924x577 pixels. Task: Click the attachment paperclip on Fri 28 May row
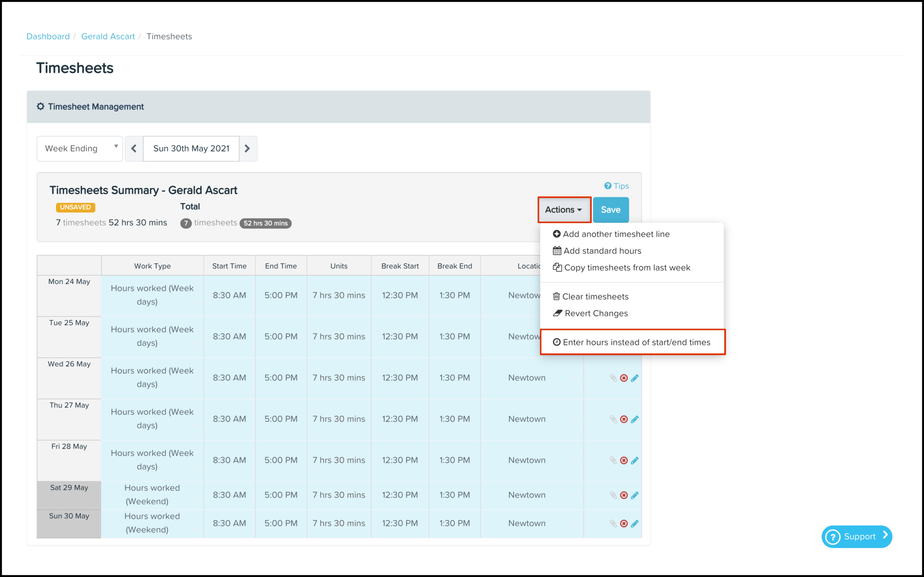pyautogui.click(x=613, y=460)
